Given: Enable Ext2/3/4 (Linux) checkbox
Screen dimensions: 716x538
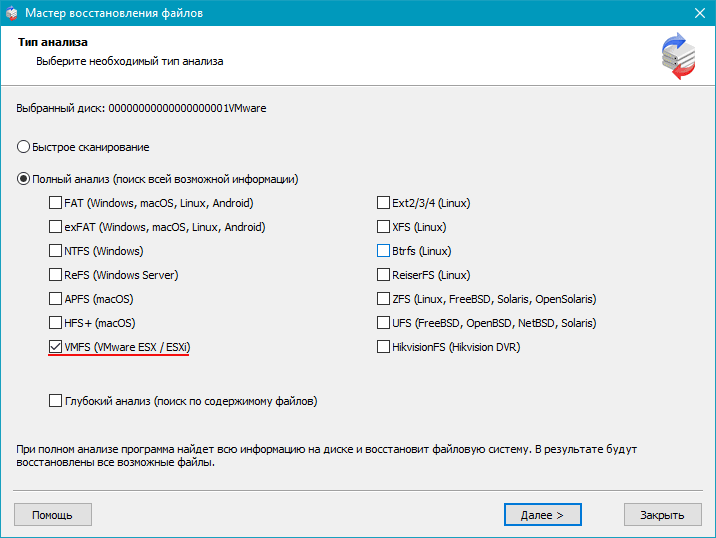Looking at the screenshot, I should 383,203.
